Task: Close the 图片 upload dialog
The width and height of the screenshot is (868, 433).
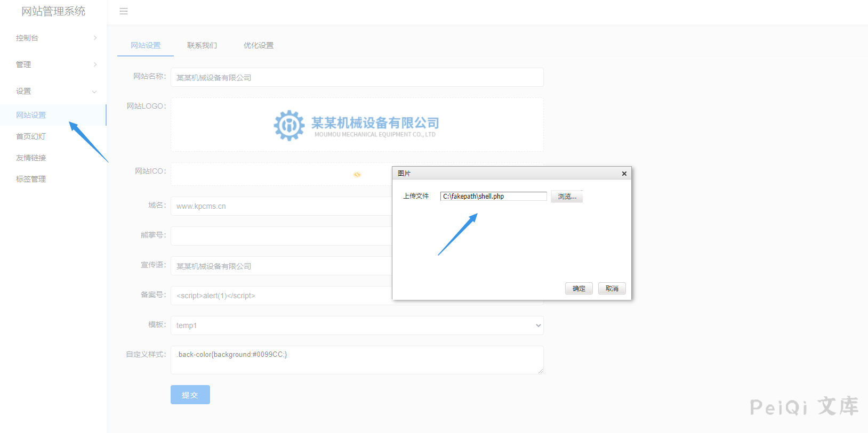Action: tap(624, 174)
